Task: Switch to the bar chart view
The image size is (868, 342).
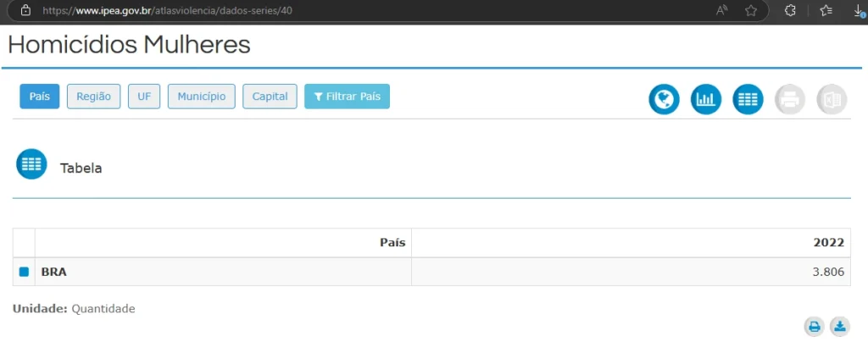Action: [706, 100]
